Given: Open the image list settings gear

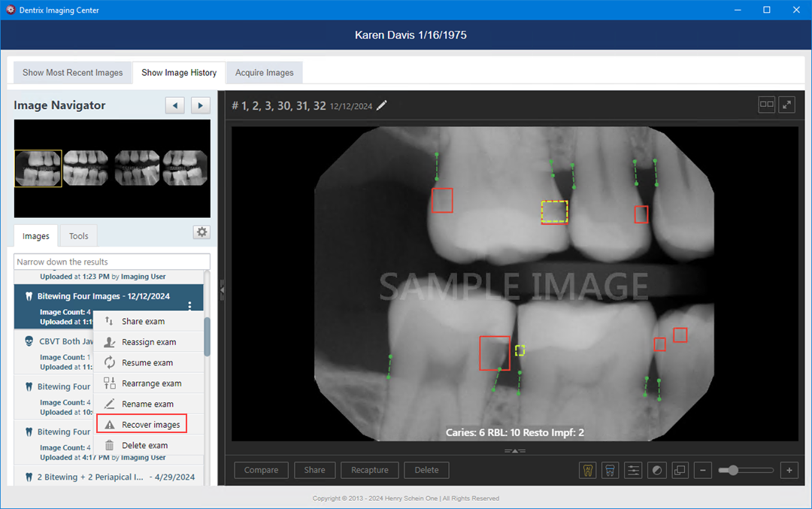Looking at the screenshot, I should pyautogui.click(x=201, y=232).
